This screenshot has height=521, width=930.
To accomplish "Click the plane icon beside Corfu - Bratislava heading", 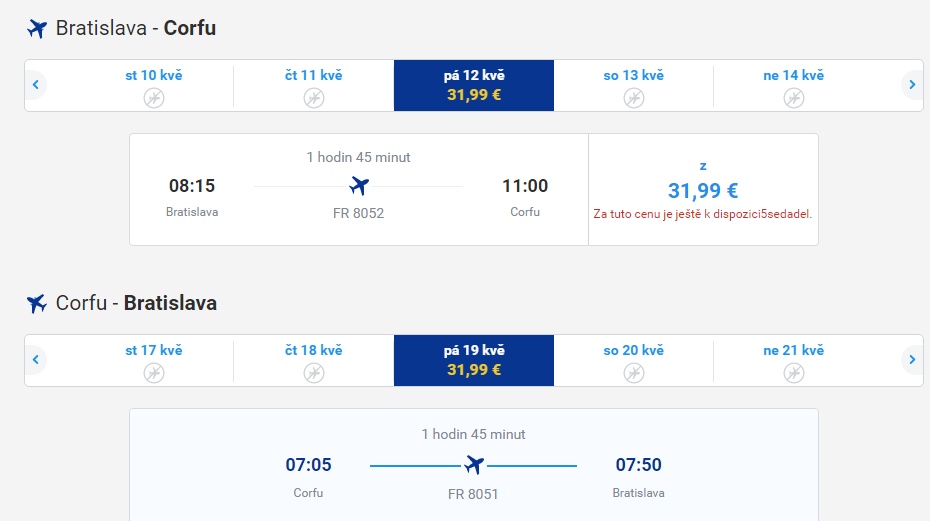I will coord(37,303).
